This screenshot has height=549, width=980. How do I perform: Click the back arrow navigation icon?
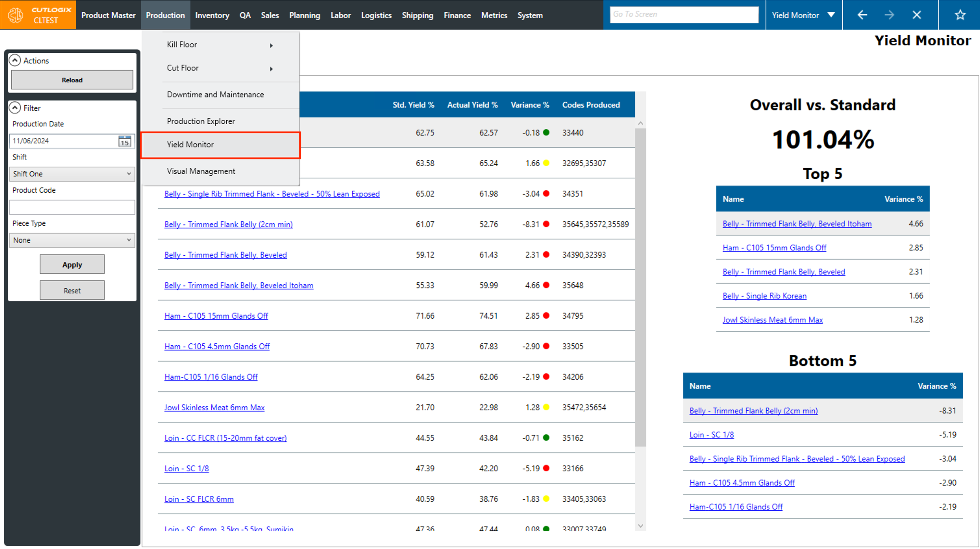pos(862,15)
